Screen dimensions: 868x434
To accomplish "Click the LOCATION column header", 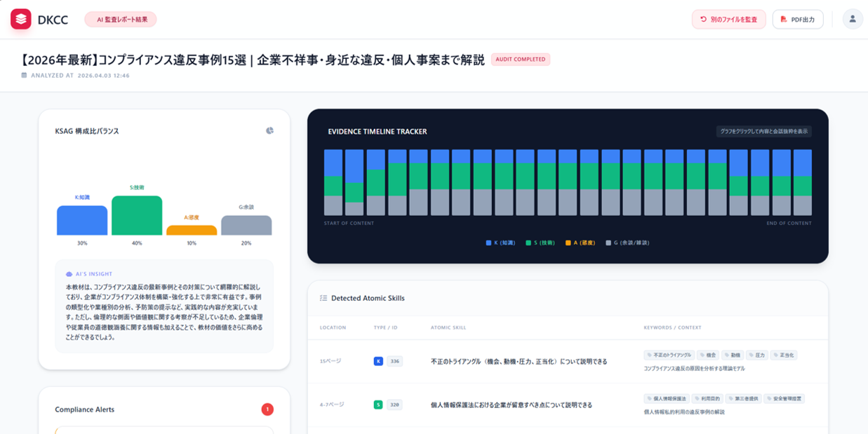I will click(333, 327).
